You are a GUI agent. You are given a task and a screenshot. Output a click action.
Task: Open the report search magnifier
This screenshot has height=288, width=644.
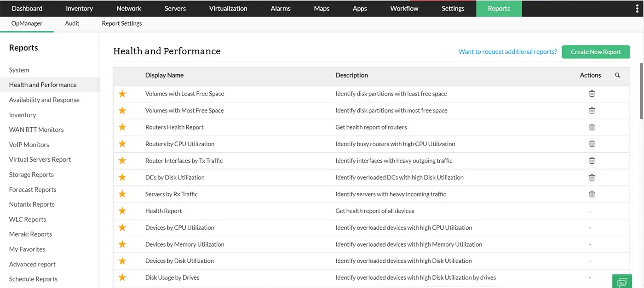tap(617, 75)
